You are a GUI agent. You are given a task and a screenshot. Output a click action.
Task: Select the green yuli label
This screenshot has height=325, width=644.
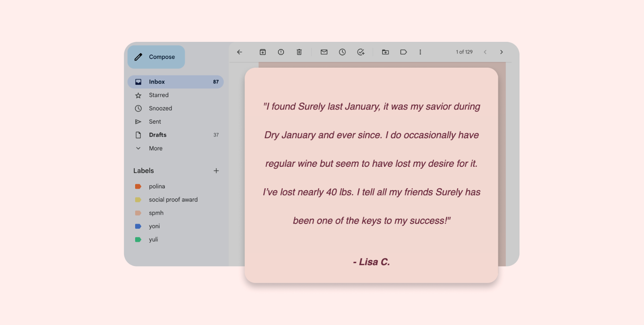(x=153, y=239)
